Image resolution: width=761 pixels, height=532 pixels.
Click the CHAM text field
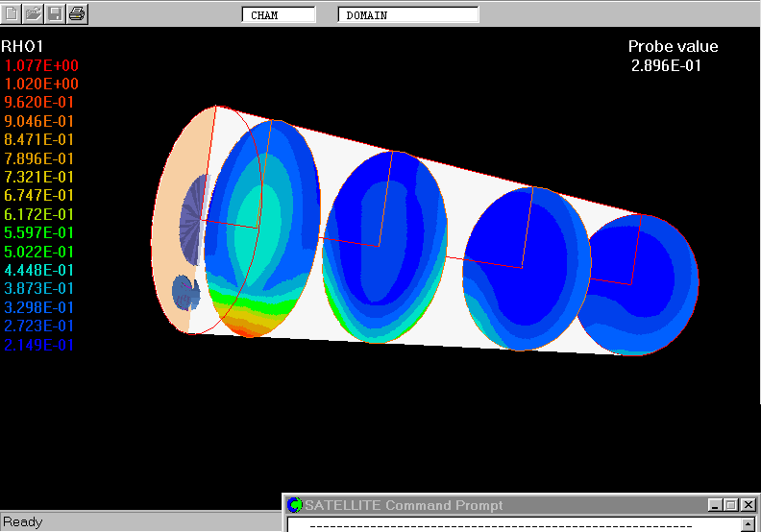(x=279, y=15)
